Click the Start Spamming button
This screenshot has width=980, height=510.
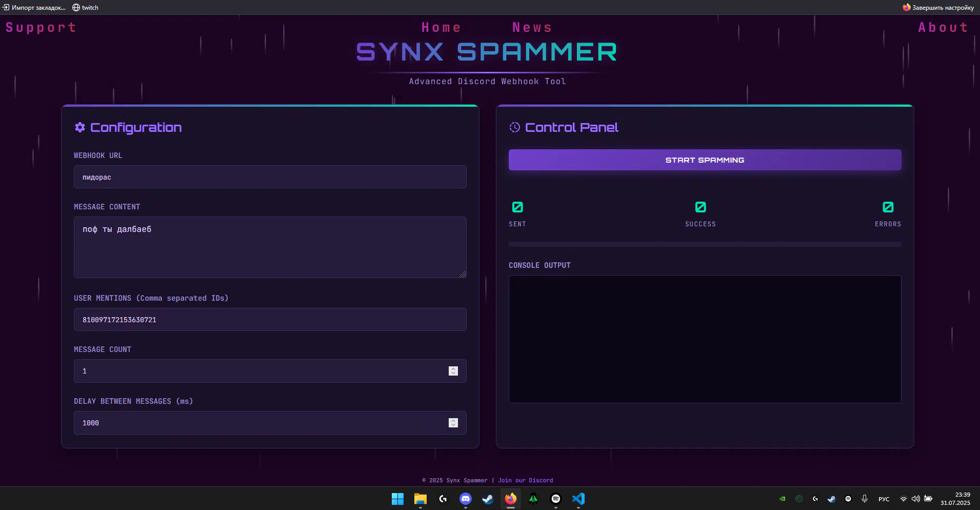[x=705, y=160]
